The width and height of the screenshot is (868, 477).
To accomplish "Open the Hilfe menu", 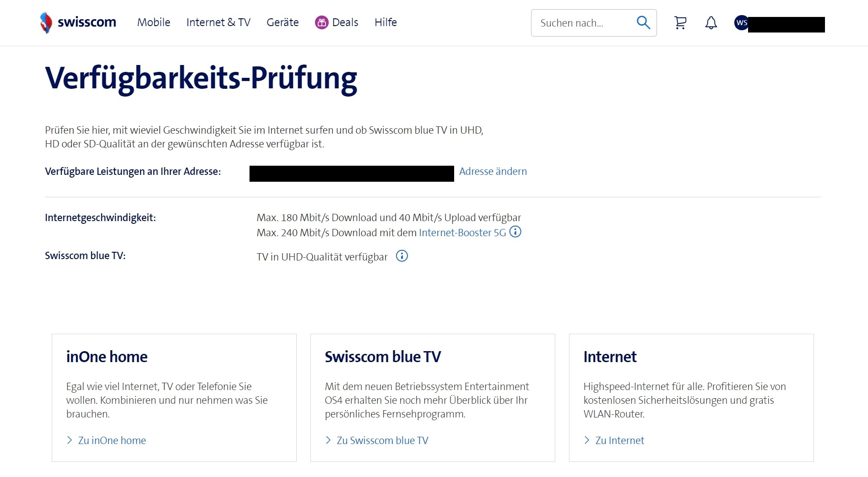I will point(385,22).
